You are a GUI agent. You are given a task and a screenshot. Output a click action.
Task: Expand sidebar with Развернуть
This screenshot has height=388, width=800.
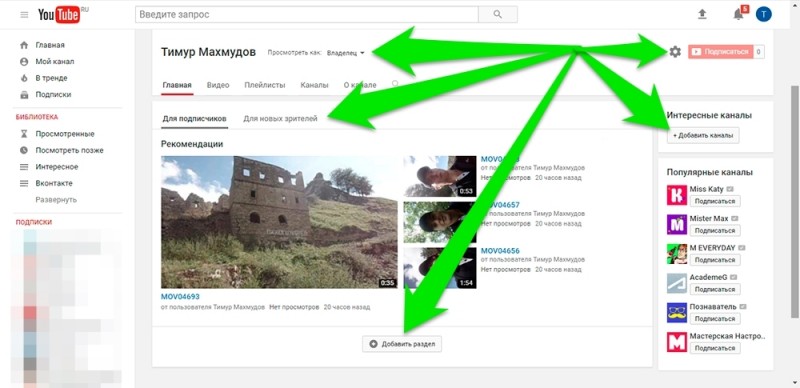click(56, 200)
